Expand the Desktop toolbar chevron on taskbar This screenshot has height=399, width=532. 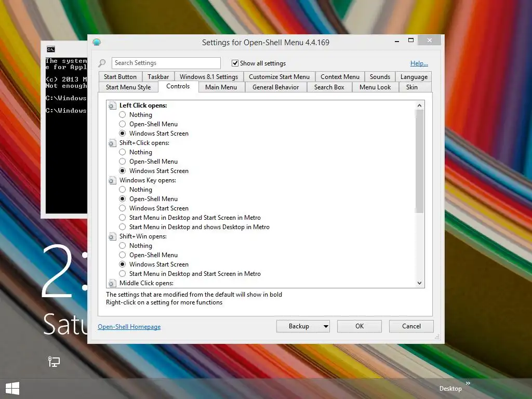tap(468, 383)
